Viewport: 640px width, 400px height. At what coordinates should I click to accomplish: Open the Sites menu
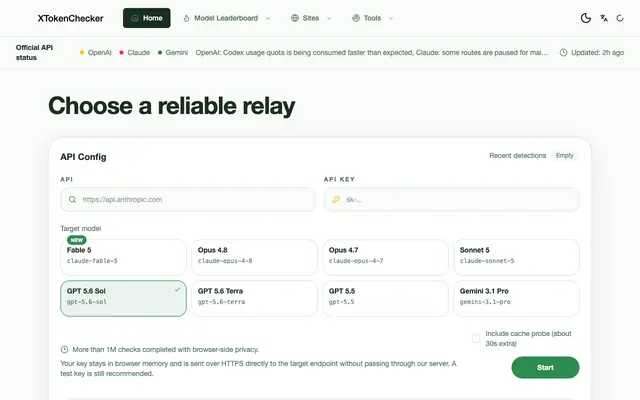[311, 18]
